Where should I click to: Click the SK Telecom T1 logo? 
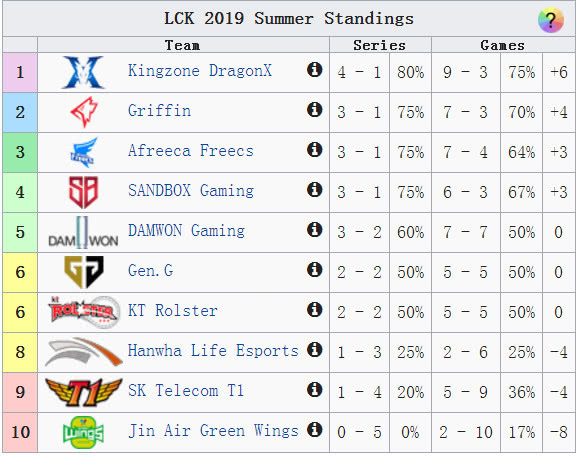click(84, 392)
